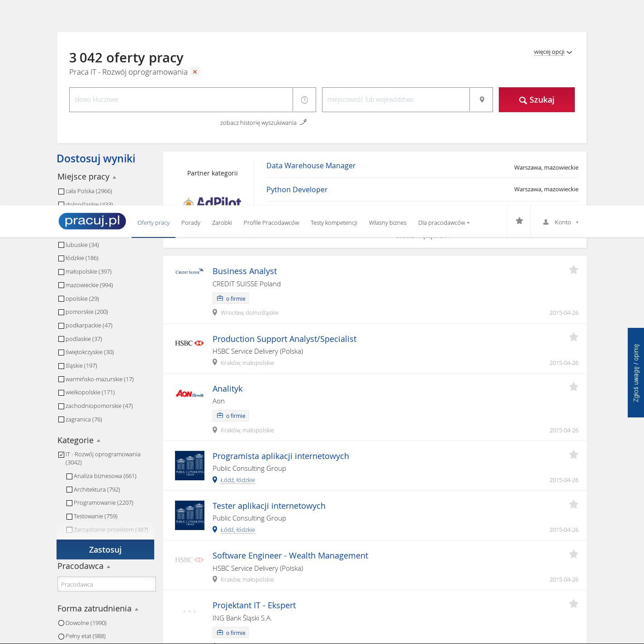Enable the Programowanie subcategory checkbox
Screen dimensions: 644x644
69,503
